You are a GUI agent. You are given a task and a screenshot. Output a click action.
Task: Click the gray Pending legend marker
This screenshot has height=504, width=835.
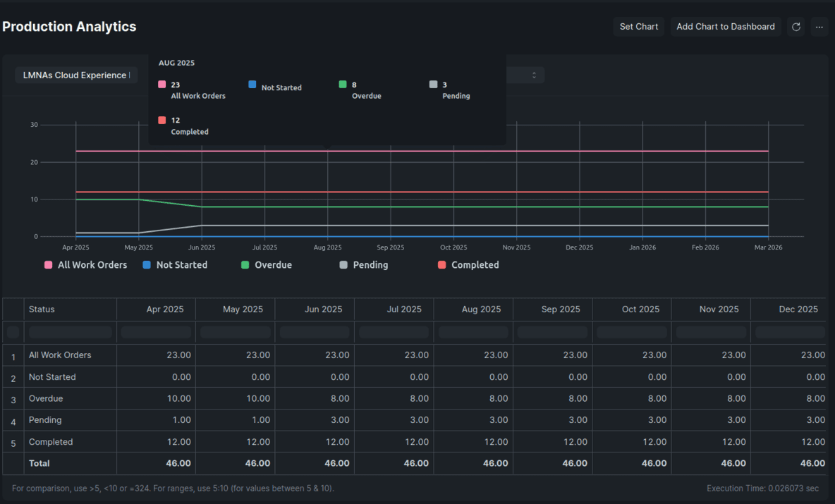coord(345,264)
